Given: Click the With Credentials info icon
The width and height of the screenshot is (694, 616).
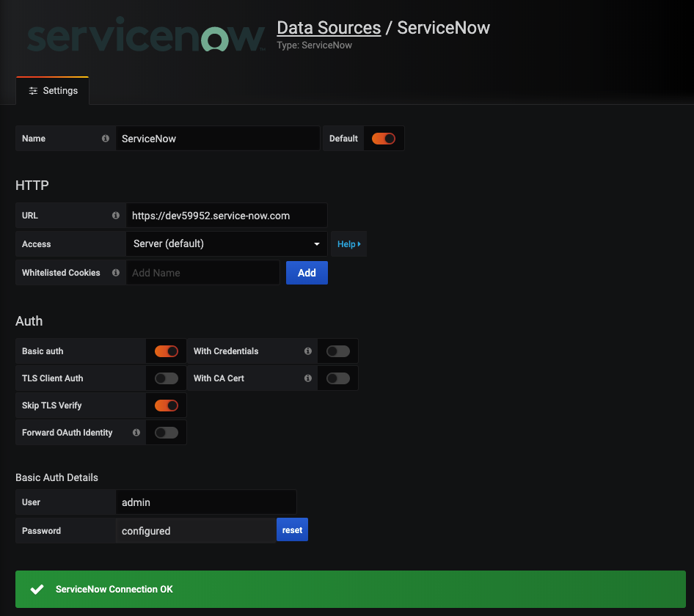Looking at the screenshot, I should (308, 351).
